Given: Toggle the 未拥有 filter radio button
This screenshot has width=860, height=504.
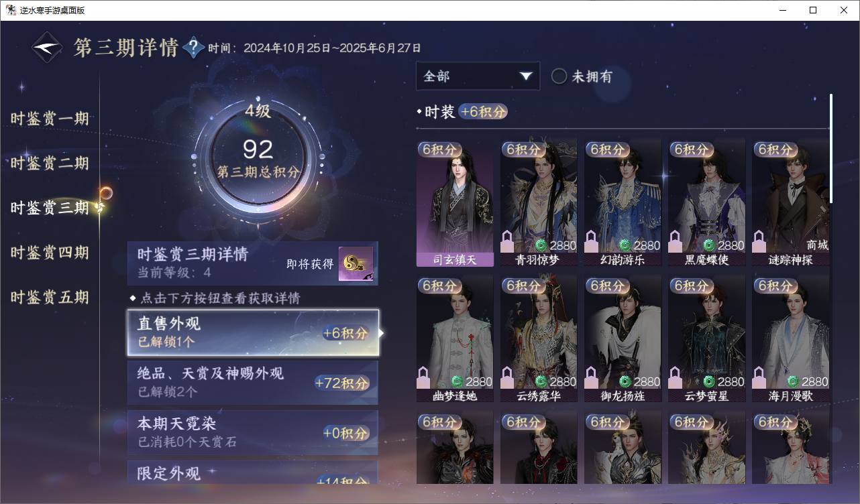Looking at the screenshot, I should point(559,76).
